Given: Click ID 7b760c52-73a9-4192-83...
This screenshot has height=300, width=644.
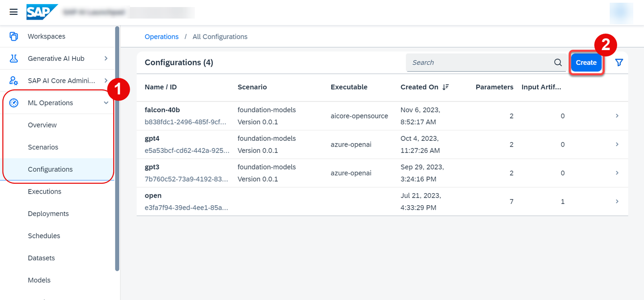Looking at the screenshot, I should coord(186,179).
